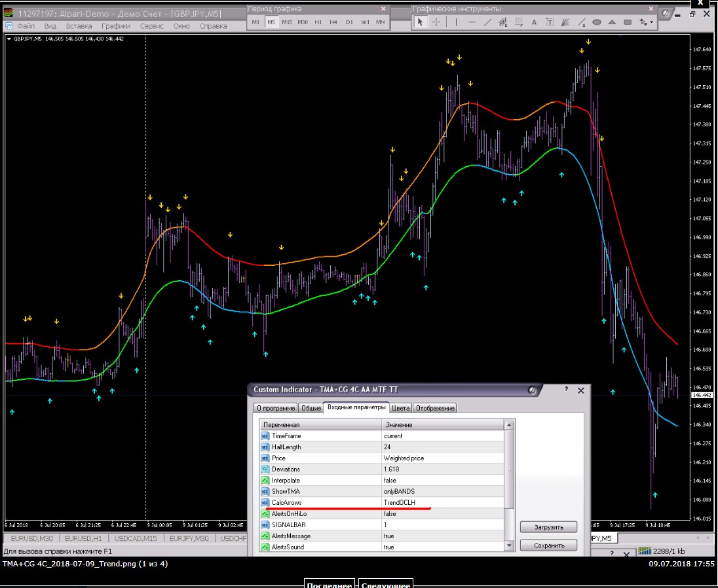Choose the rectangle shape tool
The height and width of the screenshot is (588, 718).
627,22
